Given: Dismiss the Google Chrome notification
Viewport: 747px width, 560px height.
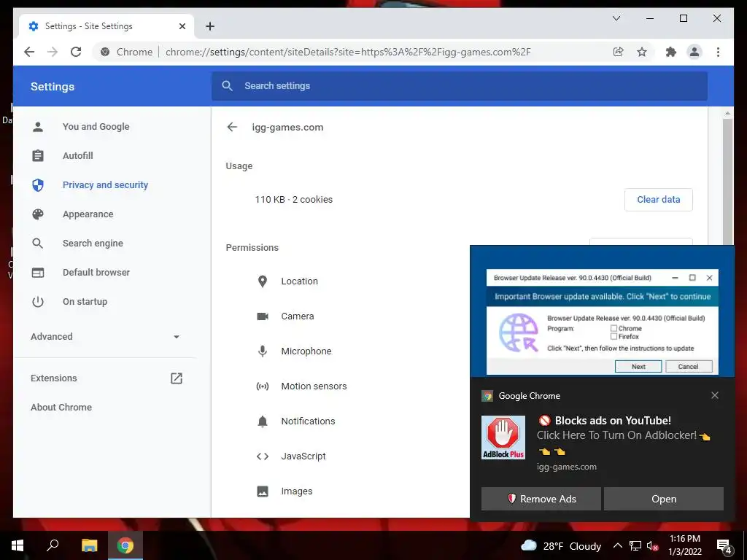Looking at the screenshot, I should tap(715, 395).
